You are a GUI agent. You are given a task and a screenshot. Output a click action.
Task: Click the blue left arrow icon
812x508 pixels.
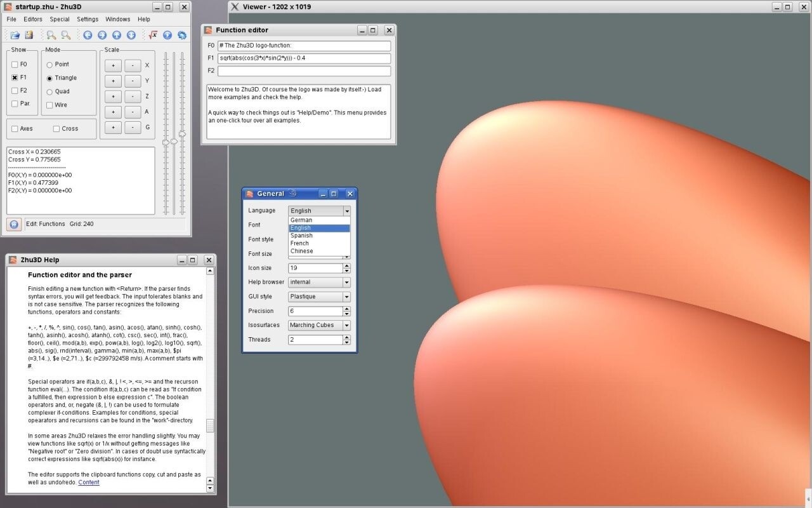[x=88, y=36]
